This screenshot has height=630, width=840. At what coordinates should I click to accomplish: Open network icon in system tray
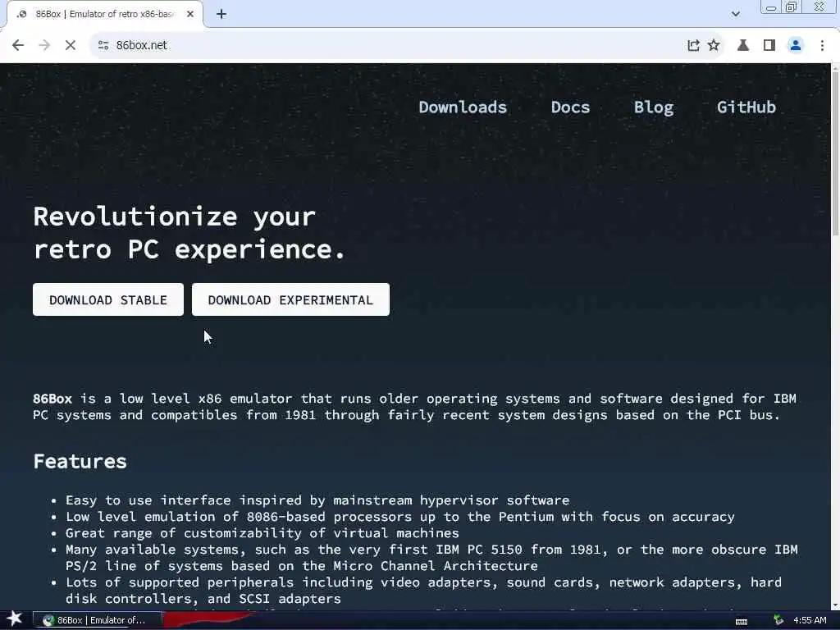[778, 620]
